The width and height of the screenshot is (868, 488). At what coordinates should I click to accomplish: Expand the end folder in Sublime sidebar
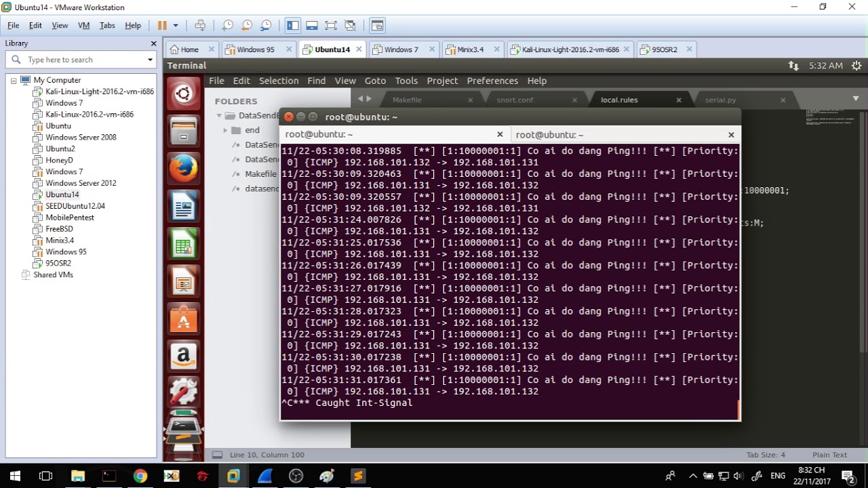[225, 130]
